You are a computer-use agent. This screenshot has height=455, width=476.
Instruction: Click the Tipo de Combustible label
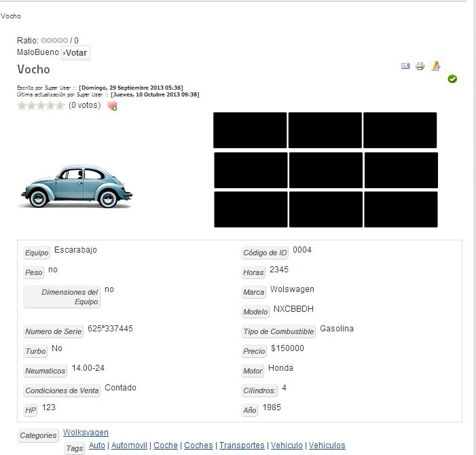pyautogui.click(x=278, y=331)
